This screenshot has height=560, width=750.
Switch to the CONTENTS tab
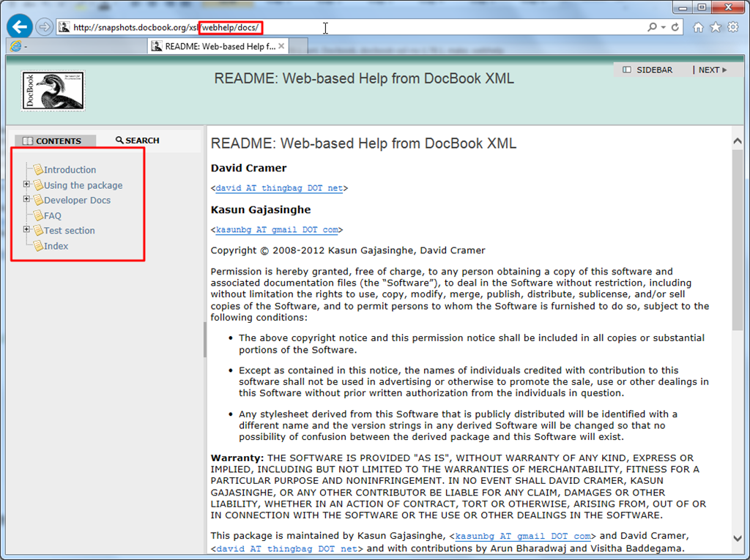[x=55, y=141]
